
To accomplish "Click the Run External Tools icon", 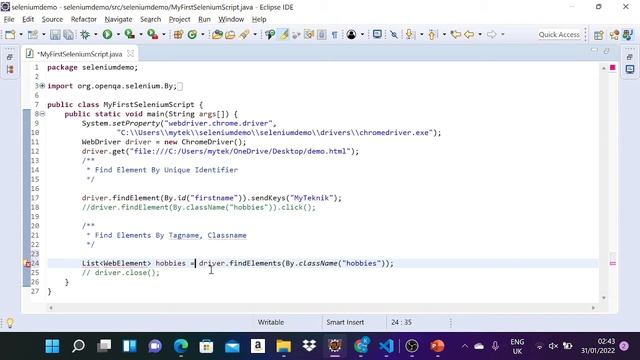I will [152, 35].
